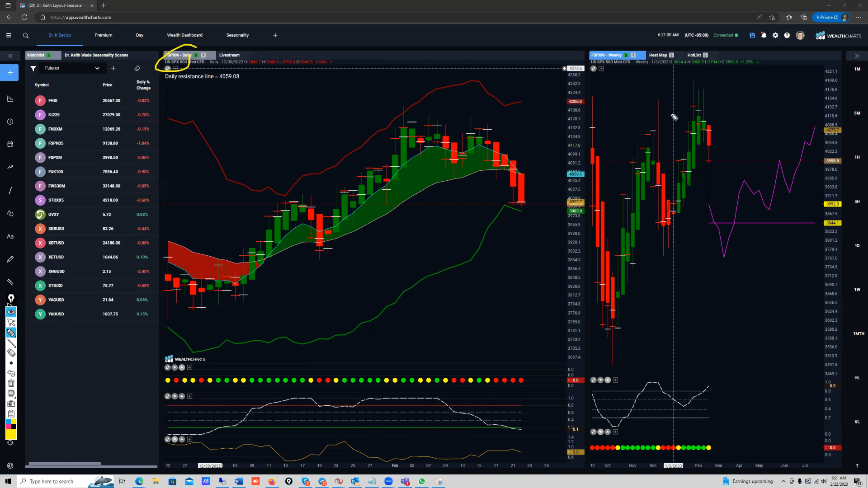Select the 1M timeframe button

pyautogui.click(x=857, y=69)
